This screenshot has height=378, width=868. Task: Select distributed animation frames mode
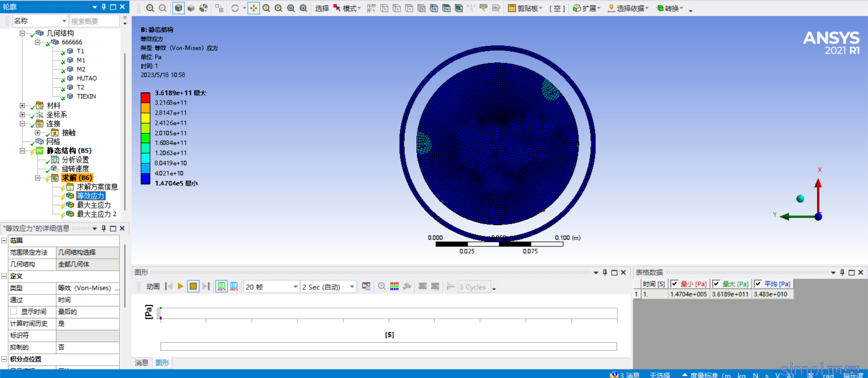[x=222, y=286]
